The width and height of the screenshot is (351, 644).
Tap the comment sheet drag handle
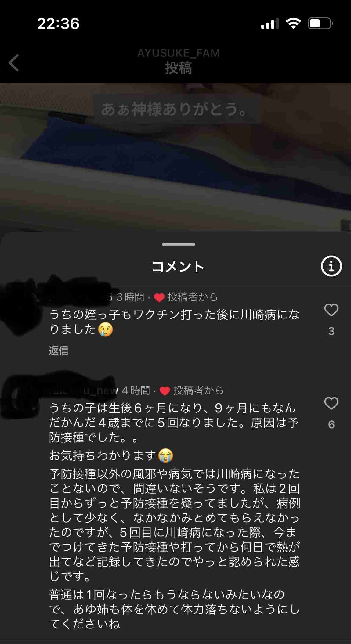point(179,244)
